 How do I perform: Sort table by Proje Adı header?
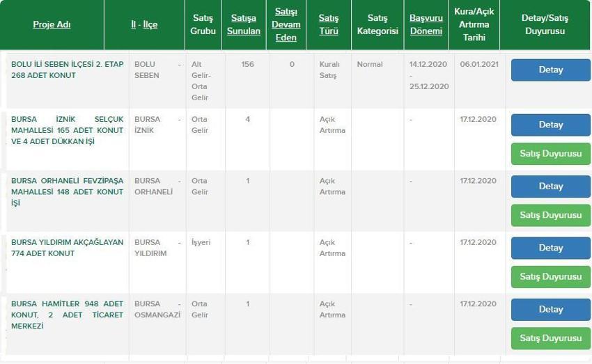tap(52, 24)
